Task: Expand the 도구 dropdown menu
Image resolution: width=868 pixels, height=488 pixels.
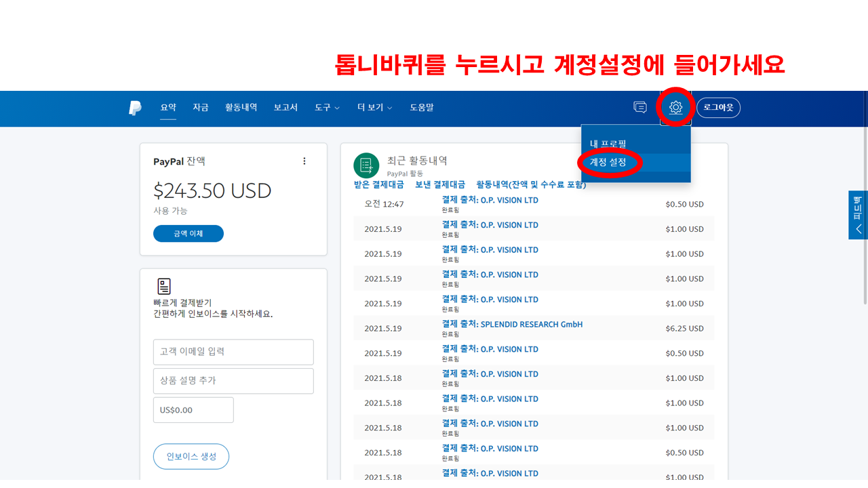Action: click(x=327, y=107)
